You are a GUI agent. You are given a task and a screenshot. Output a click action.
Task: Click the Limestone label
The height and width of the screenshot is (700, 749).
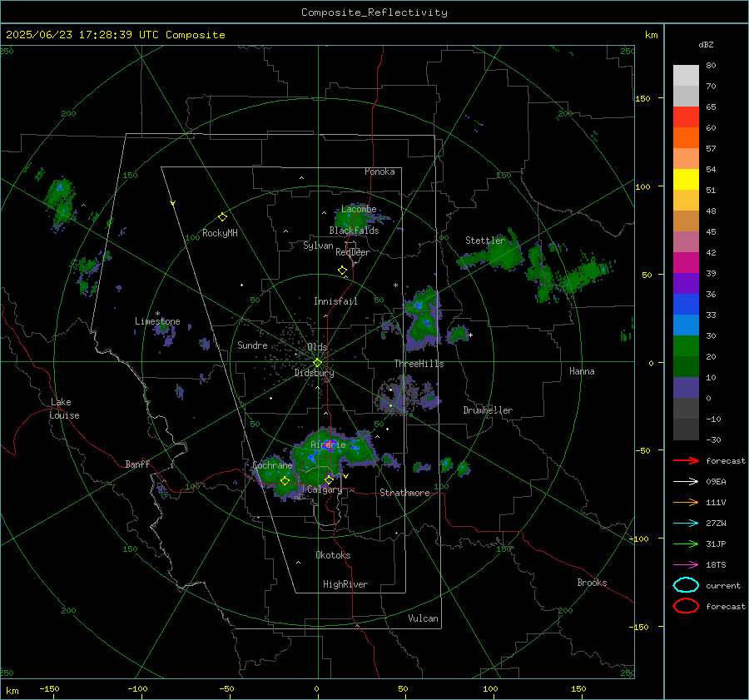tap(157, 321)
